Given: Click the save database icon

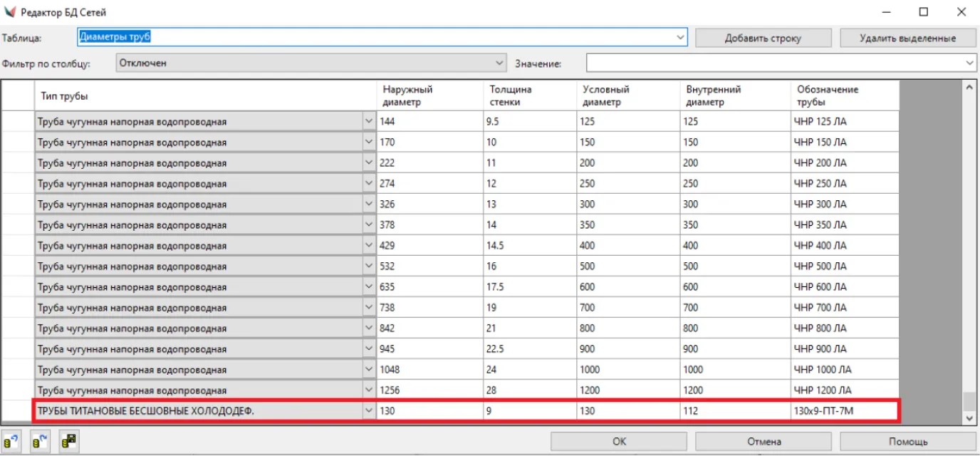Looking at the screenshot, I should (x=68, y=441).
